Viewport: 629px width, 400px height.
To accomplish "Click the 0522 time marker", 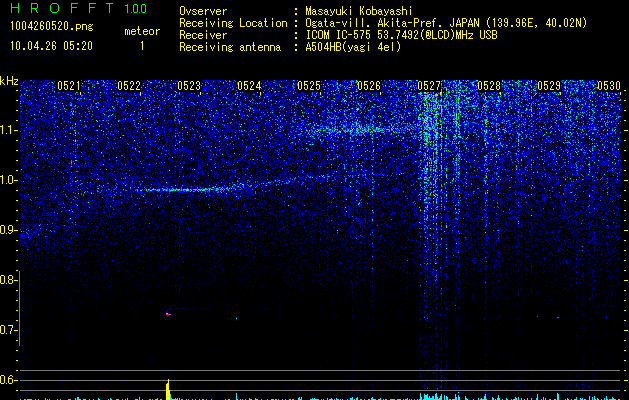I will click(x=129, y=85).
